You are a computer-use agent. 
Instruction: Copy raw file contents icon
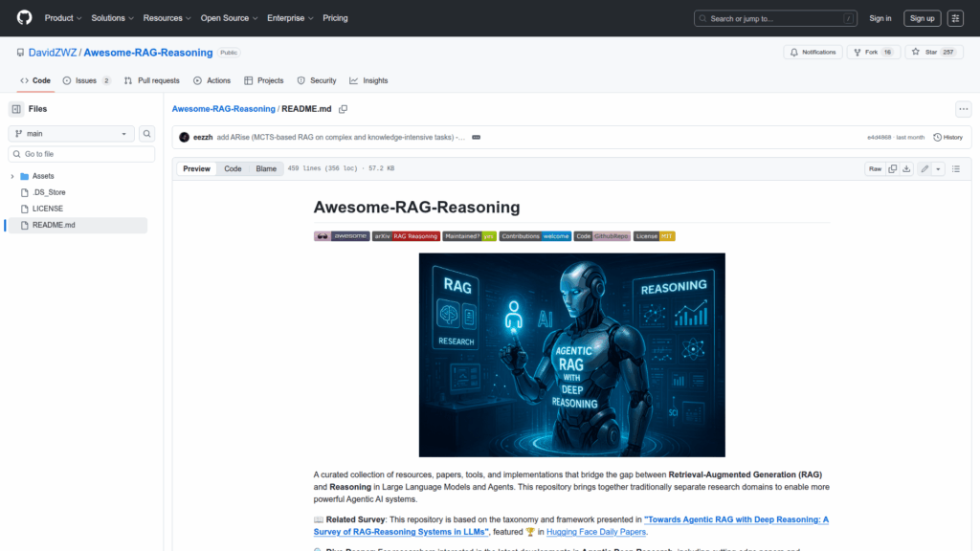click(892, 168)
